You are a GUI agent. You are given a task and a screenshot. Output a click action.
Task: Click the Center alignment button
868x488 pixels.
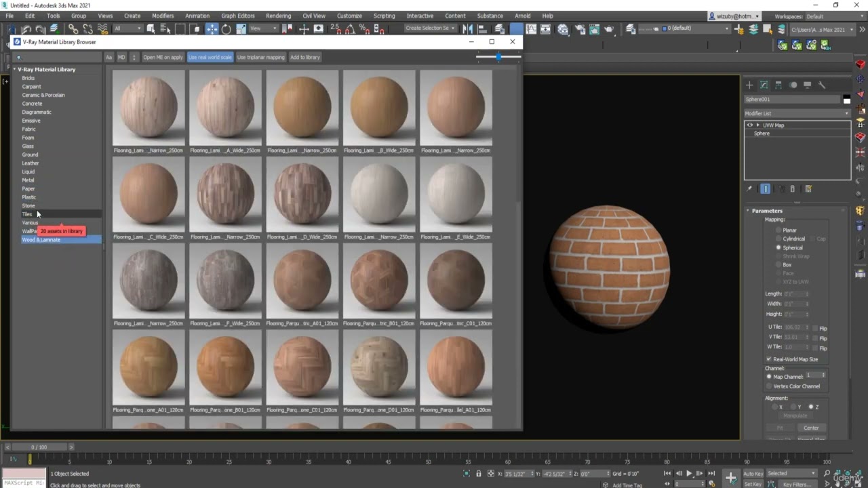(x=811, y=428)
